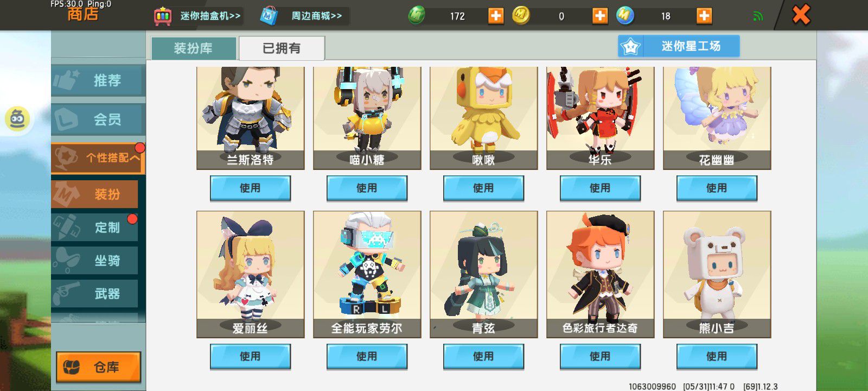The width and height of the screenshot is (868, 391).
Task: Open the 仓库 warehouse
Action: pos(99,367)
